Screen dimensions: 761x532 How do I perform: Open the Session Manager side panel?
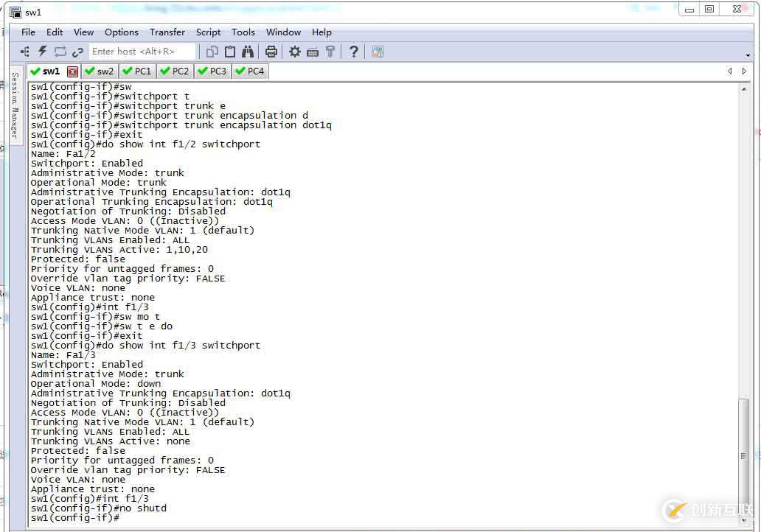coord(15,105)
